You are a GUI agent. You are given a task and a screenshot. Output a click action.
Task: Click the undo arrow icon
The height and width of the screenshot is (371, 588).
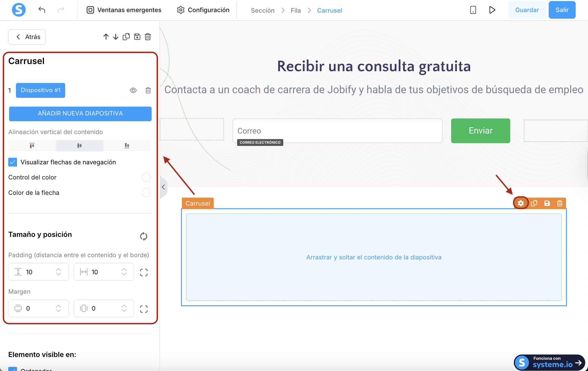42,10
